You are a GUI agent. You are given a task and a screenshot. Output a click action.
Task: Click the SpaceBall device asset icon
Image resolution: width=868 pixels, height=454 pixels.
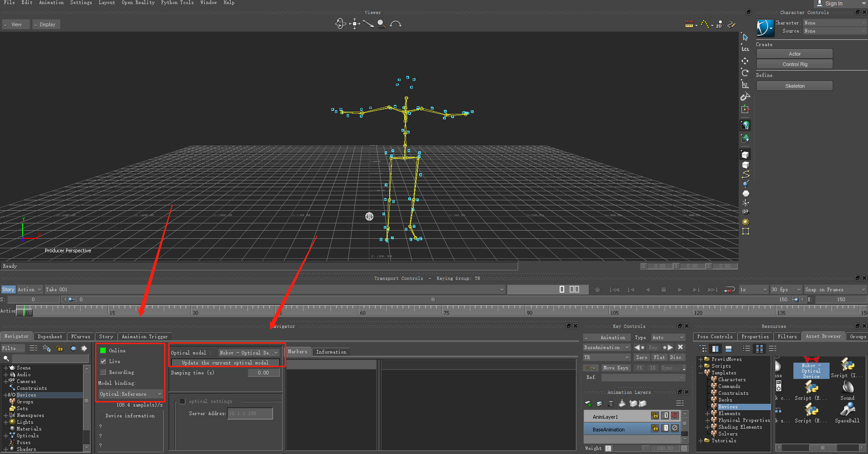point(847,412)
